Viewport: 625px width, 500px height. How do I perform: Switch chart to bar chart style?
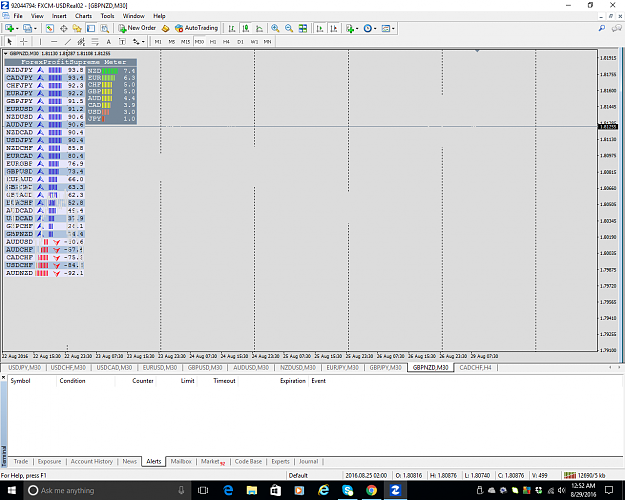click(x=232, y=28)
